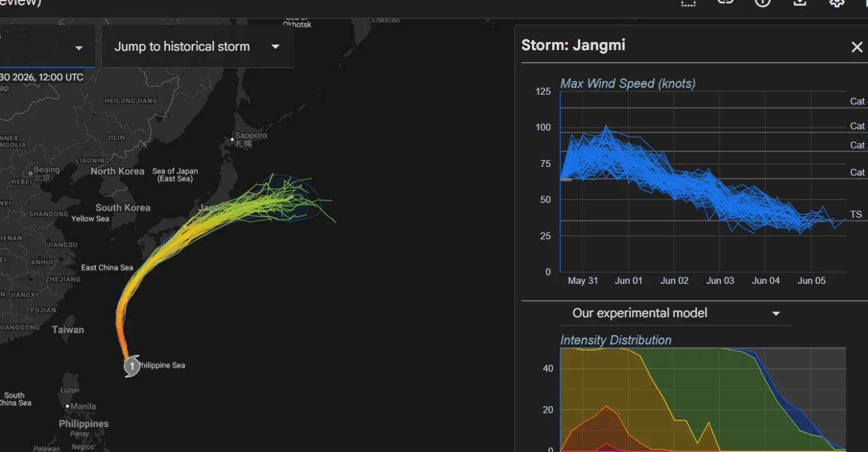
Task: Expand the Jump to historical storm dropdown
Action: [198, 46]
